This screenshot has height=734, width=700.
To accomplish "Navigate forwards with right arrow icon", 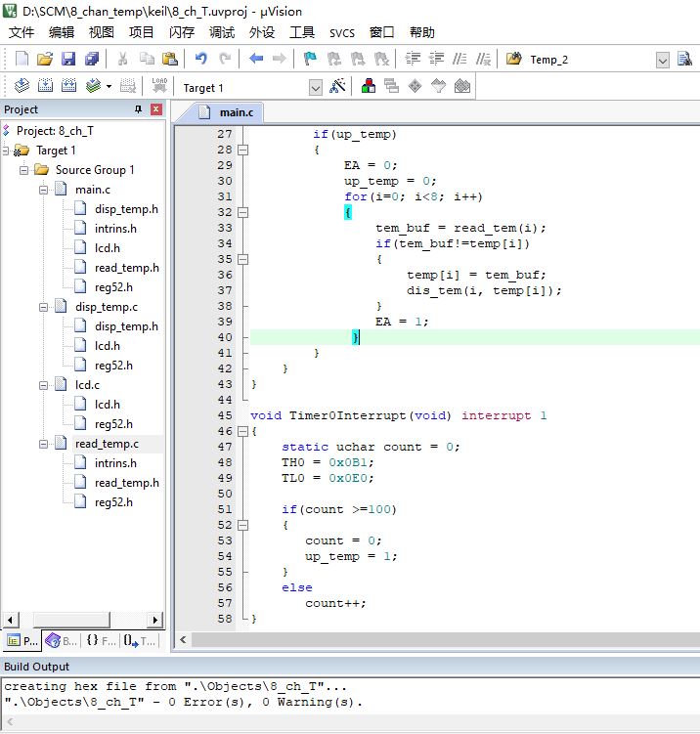I will point(279,59).
